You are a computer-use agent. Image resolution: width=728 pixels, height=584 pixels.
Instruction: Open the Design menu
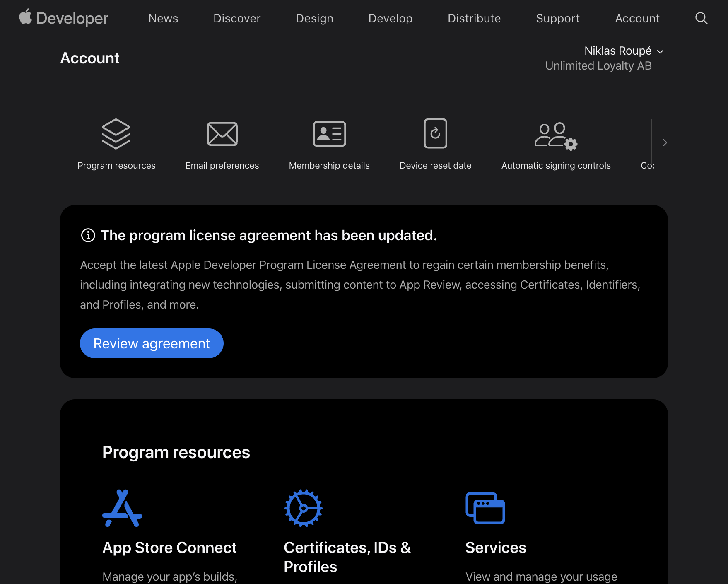pos(314,18)
